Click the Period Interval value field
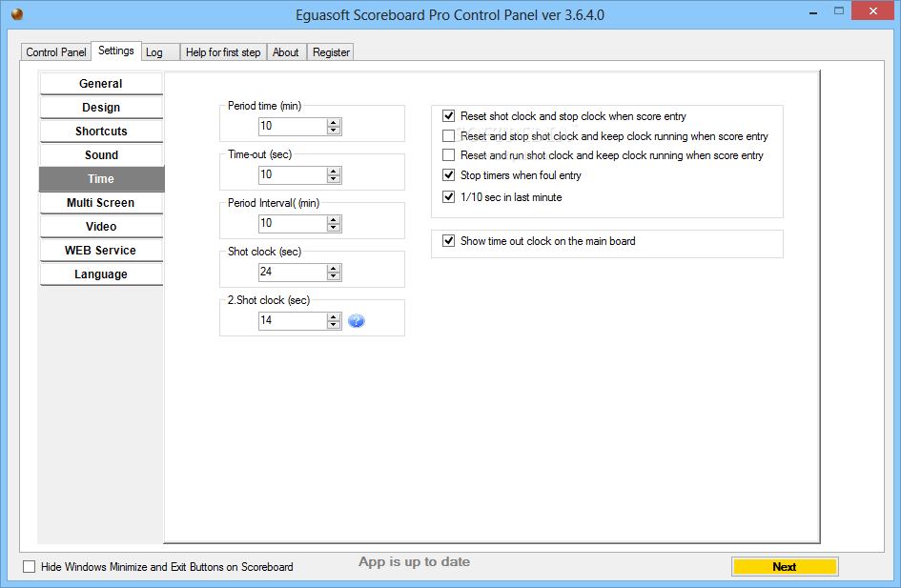This screenshot has height=588, width=901. (293, 223)
